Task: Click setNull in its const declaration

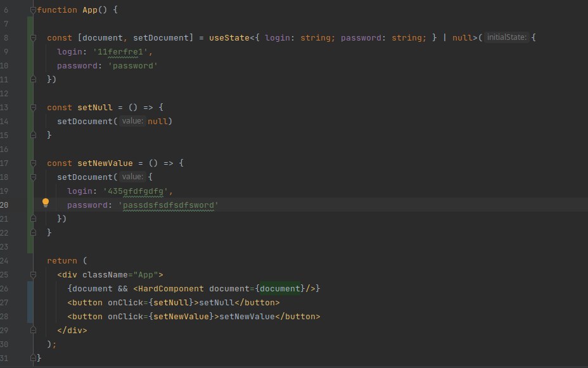Action: 95,108
